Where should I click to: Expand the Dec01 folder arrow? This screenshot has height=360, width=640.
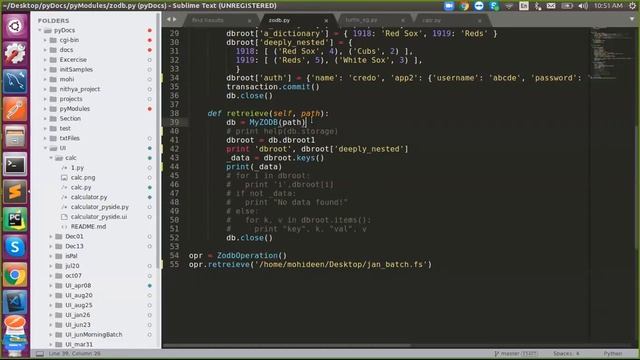pyautogui.click(x=51, y=236)
